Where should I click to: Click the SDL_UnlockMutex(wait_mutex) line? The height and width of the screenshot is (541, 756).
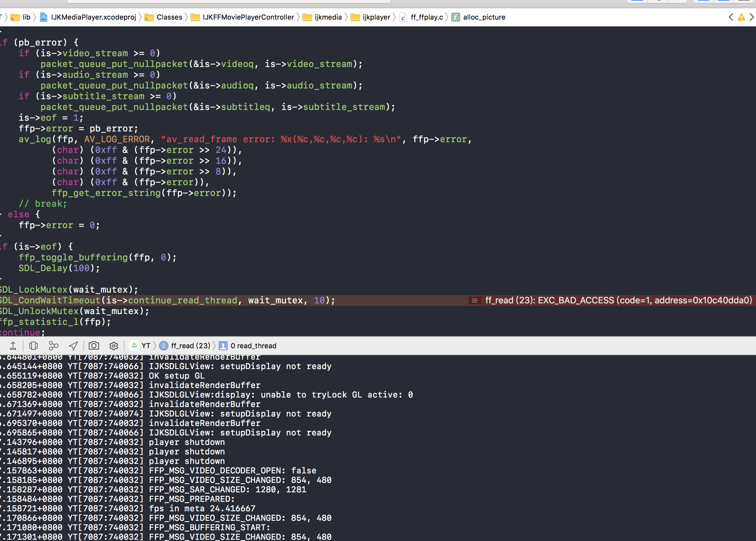pos(74,311)
